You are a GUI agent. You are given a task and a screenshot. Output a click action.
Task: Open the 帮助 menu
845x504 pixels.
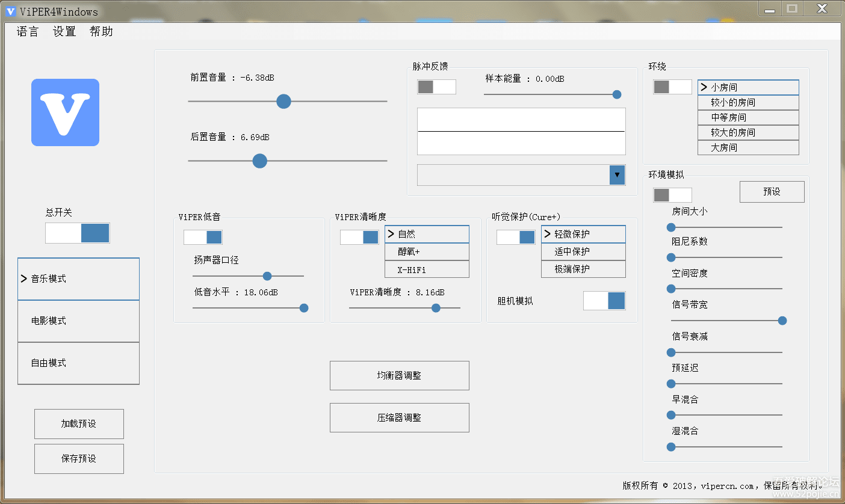pos(101,32)
